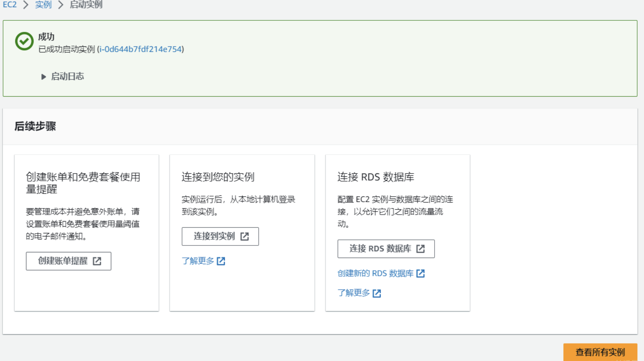
Task: Navigate to 实例 breadcrumb link
Action: click(x=43, y=5)
